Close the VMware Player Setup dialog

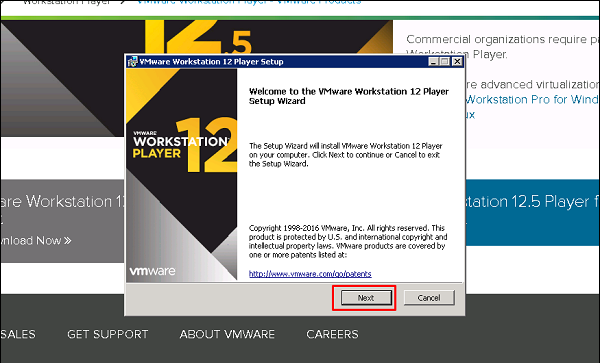[x=457, y=62]
